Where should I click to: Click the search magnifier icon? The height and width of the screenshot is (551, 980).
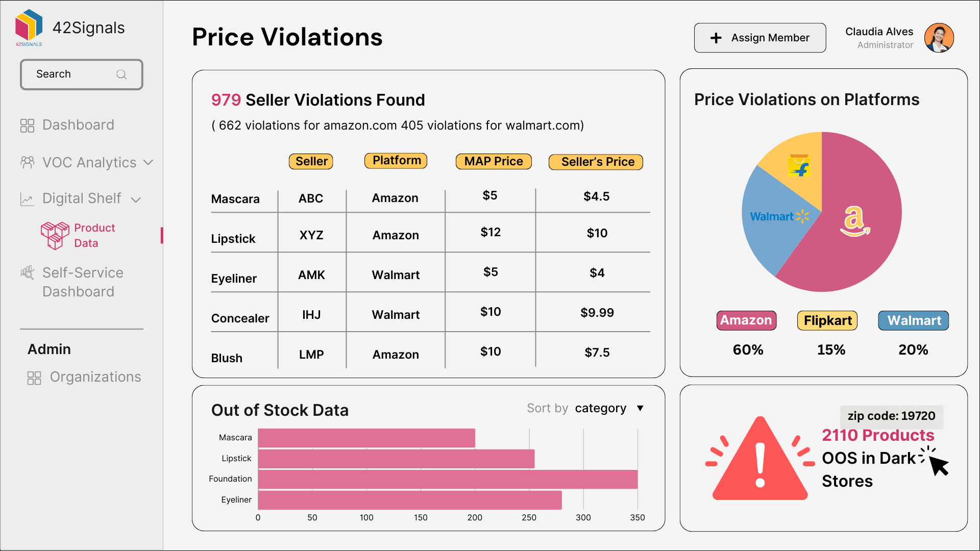pos(121,74)
